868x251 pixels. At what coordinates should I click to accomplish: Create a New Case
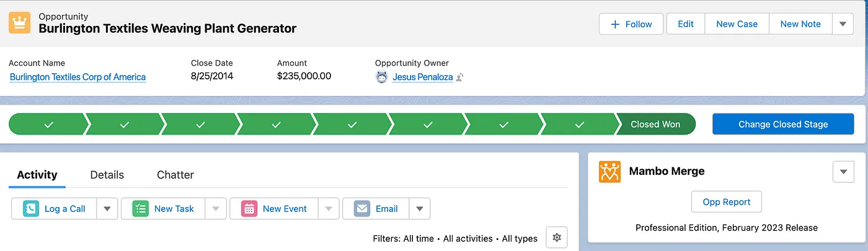pyautogui.click(x=737, y=24)
